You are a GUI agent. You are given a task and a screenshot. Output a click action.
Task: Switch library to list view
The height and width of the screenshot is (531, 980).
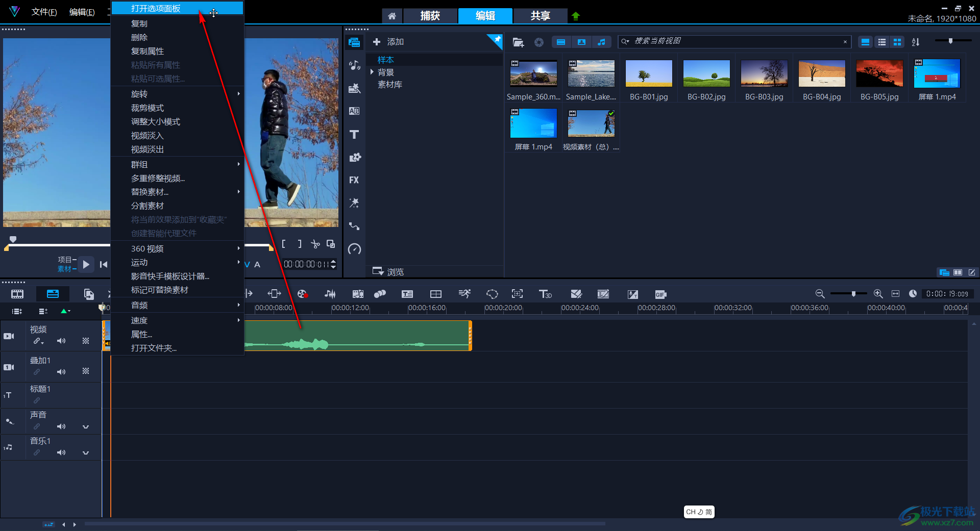[881, 42]
